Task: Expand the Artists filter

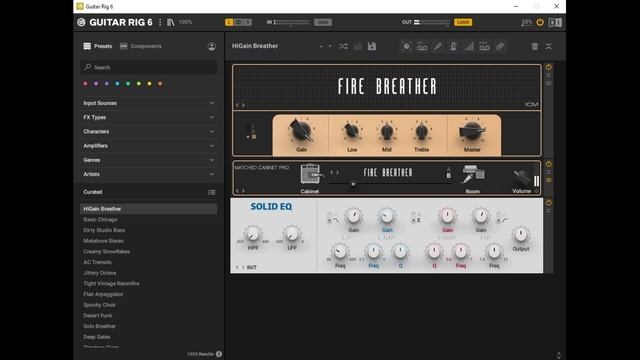Action: click(x=149, y=174)
